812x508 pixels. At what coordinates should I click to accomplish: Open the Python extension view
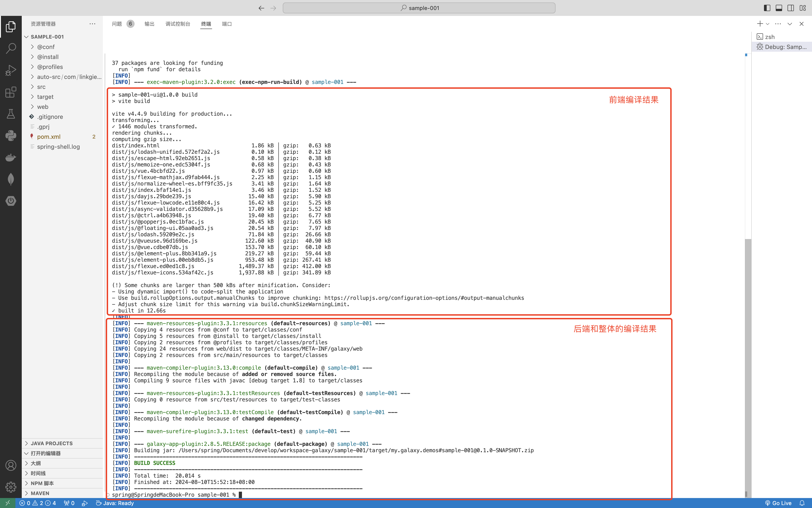pyautogui.click(x=11, y=136)
